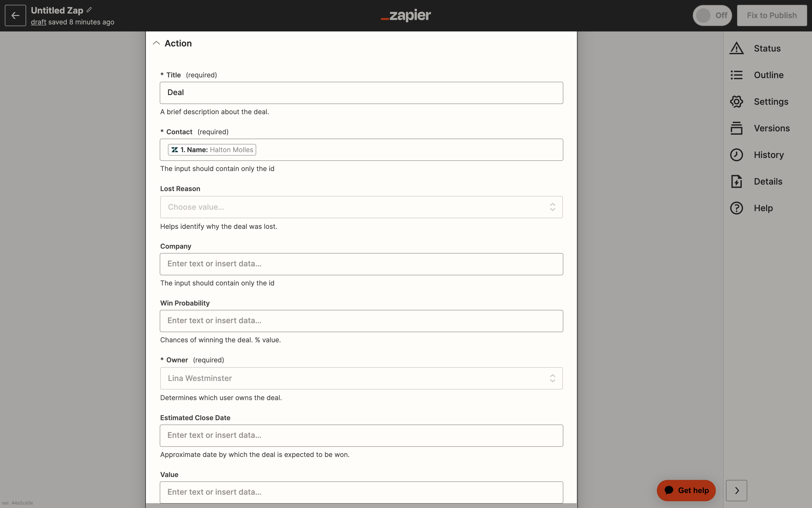
Task: Open the History panel
Action: [769, 155]
